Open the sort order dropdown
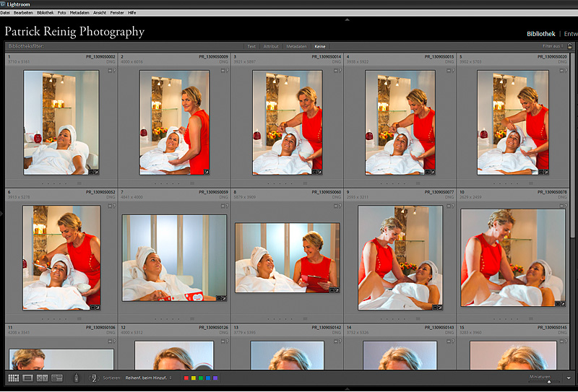This screenshot has height=392, width=578. [x=149, y=378]
